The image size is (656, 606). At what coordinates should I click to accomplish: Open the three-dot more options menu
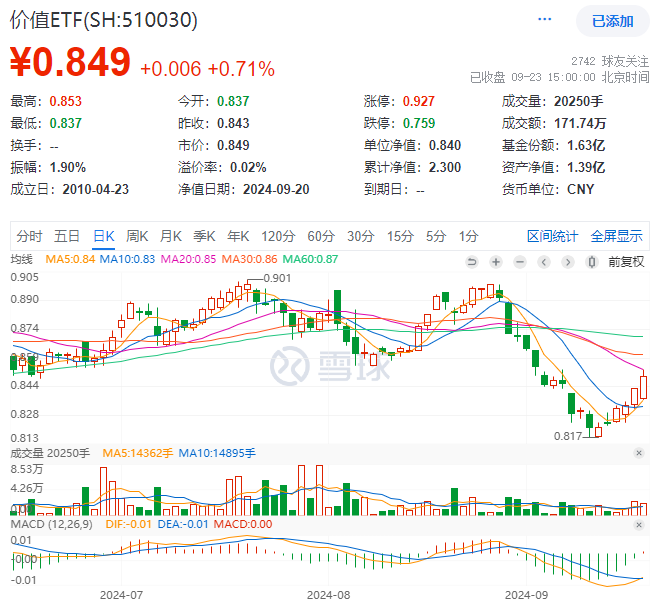[x=545, y=20]
